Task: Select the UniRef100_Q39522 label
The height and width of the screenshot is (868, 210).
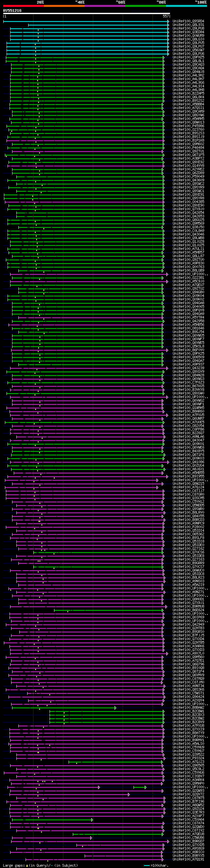Action: pyautogui.click(x=188, y=755)
